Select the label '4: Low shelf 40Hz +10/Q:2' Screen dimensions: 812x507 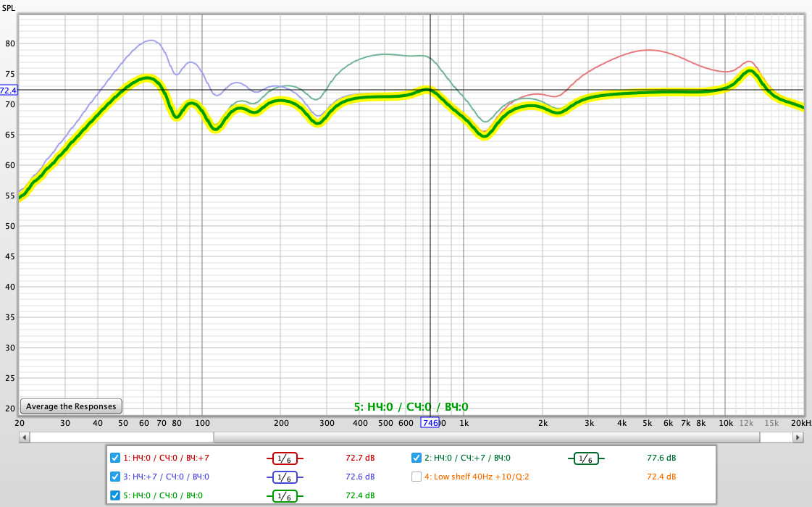click(477, 477)
